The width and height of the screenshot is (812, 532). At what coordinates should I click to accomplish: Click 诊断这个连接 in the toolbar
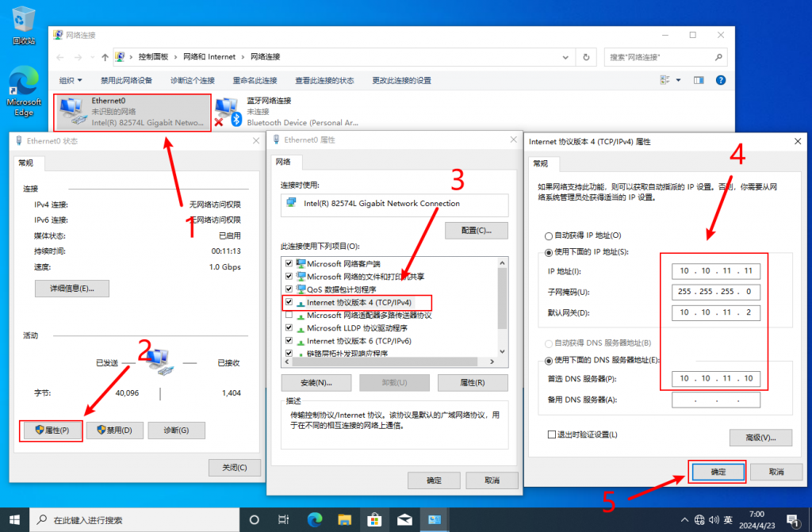(192, 81)
